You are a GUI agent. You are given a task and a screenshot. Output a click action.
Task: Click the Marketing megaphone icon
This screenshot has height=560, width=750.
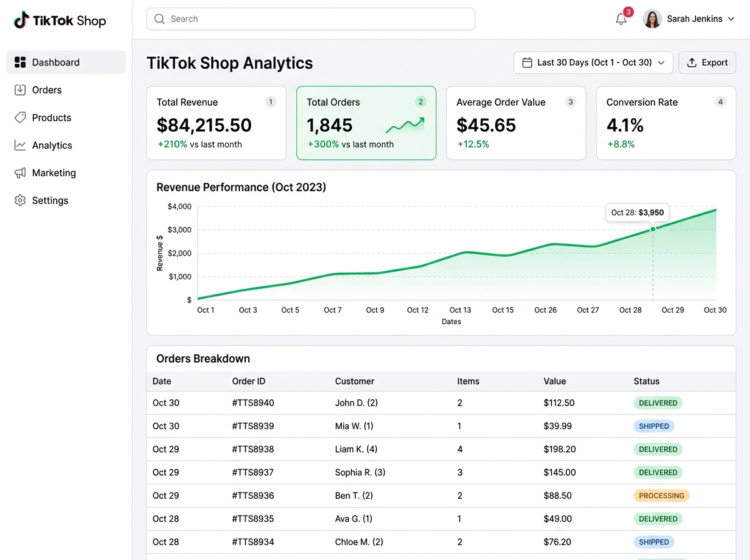coord(20,172)
